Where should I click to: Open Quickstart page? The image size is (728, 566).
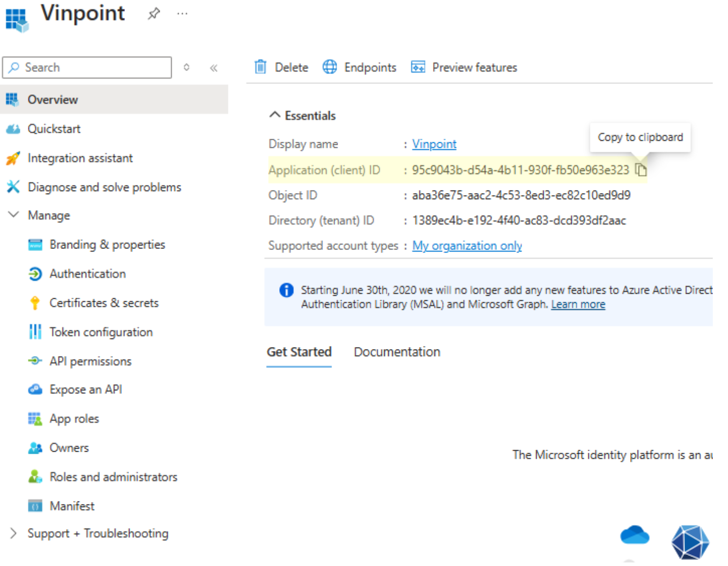(54, 129)
